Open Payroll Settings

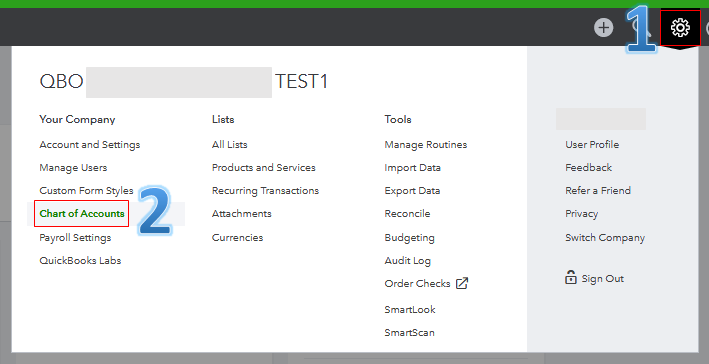75,238
